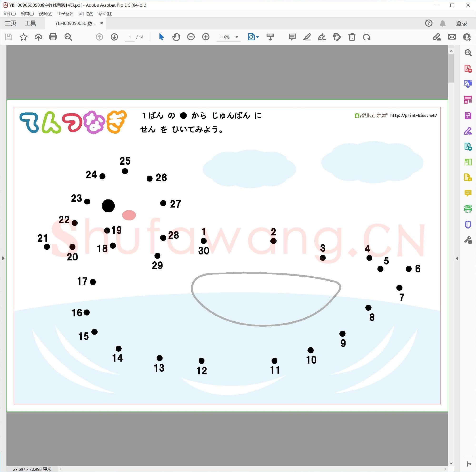Activate the arrow Selection tool
This screenshot has height=472, width=476.
tap(161, 37)
